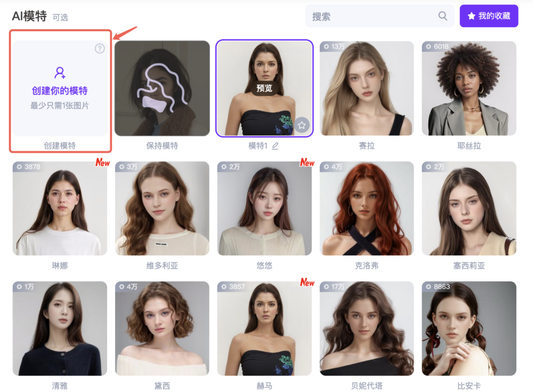
Task: Open 我的收藏 favorites button
Action: [x=489, y=16]
